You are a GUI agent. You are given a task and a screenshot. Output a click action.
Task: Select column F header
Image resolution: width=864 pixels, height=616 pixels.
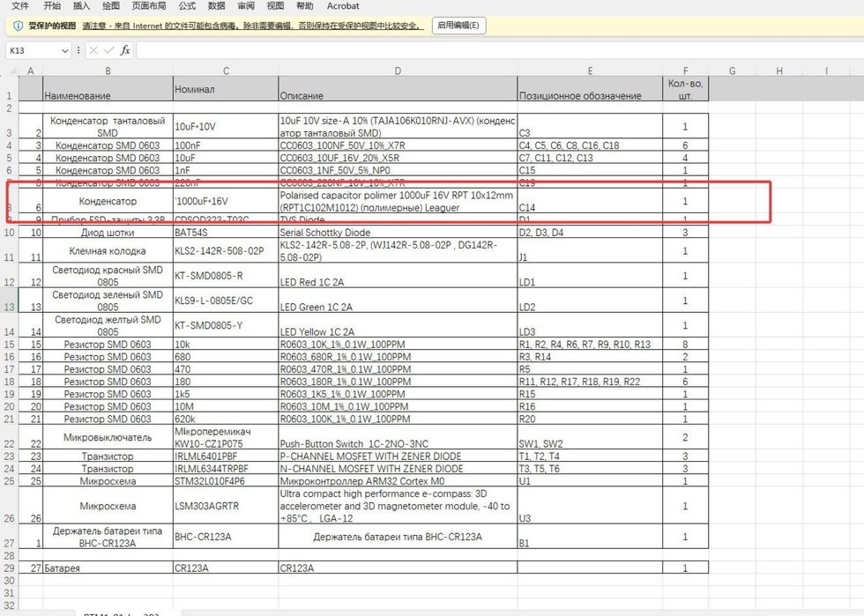pos(685,71)
